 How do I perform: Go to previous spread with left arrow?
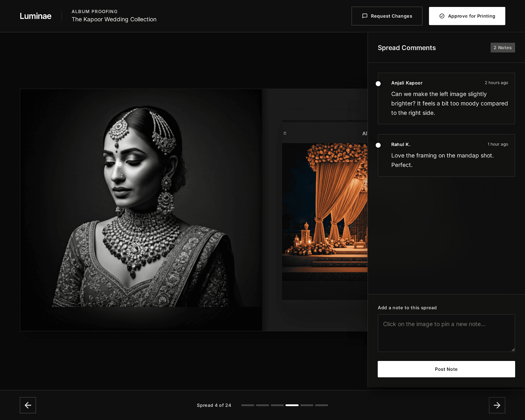28,405
